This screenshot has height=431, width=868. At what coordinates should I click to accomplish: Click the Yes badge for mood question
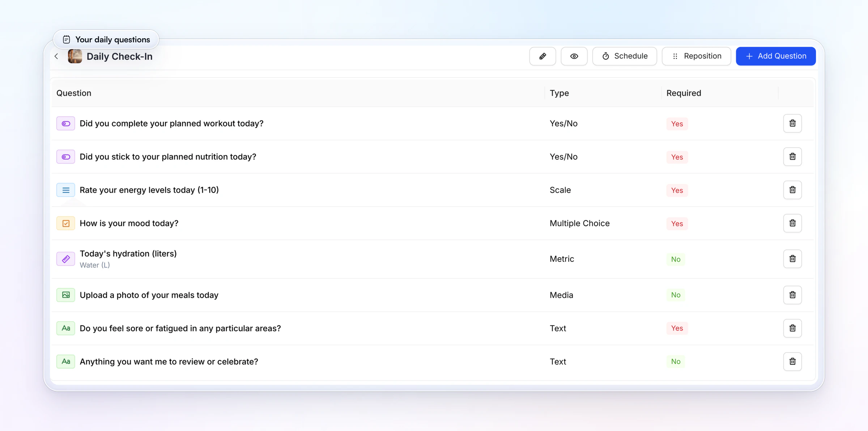click(677, 224)
